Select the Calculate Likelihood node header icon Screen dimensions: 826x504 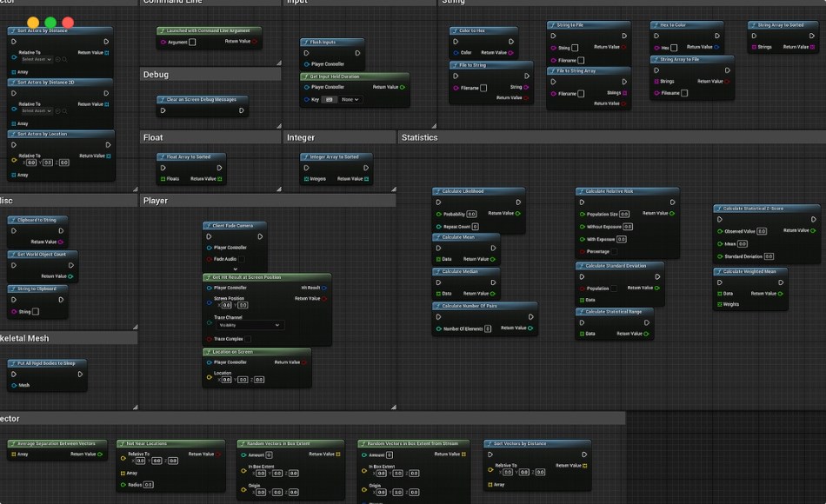(440, 191)
